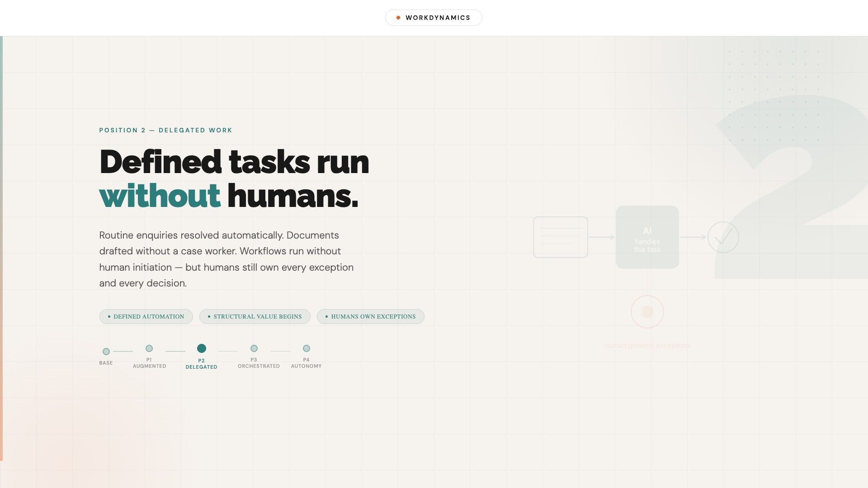Click the Humans Own Exceptions tag

(370, 317)
